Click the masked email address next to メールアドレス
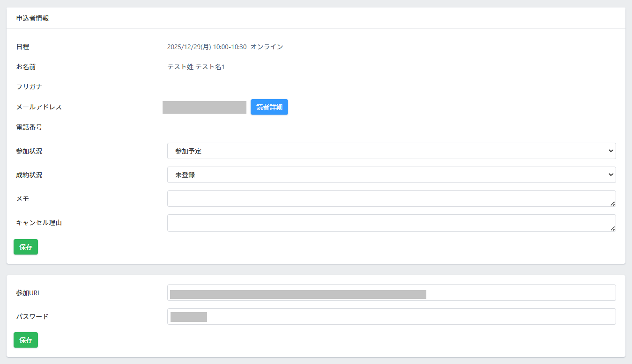This screenshot has width=632, height=364. tap(204, 107)
